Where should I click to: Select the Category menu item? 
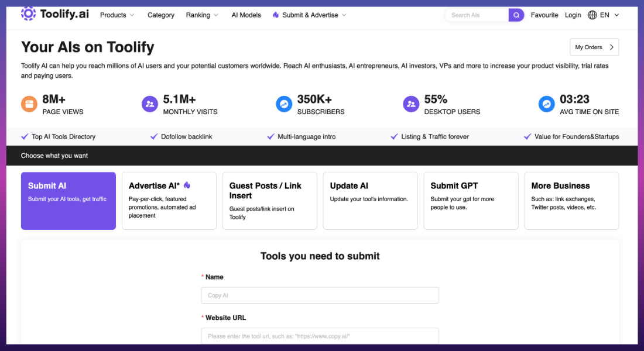click(x=160, y=15)
